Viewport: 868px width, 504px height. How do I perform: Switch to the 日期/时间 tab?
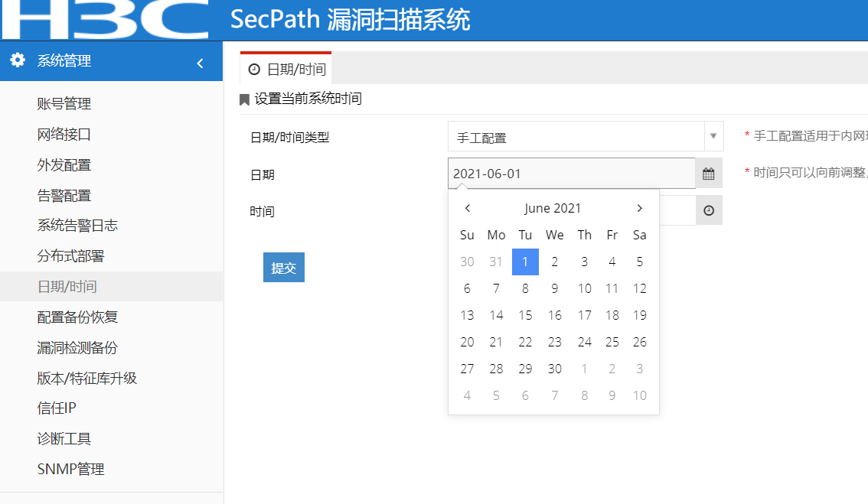coord(287,69)
